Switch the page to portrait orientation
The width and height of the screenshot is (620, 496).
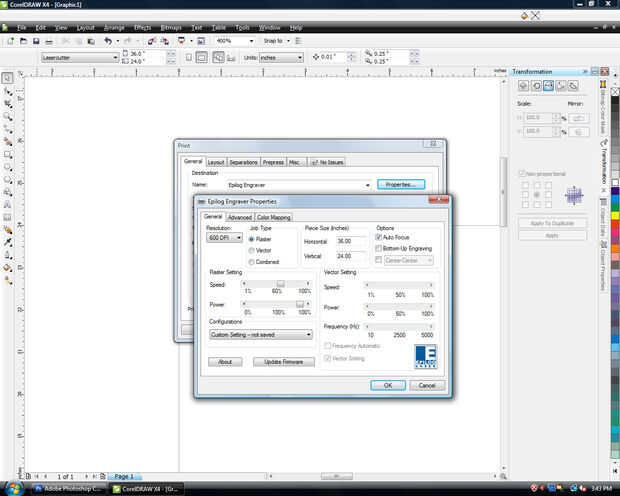click(189, 57)
